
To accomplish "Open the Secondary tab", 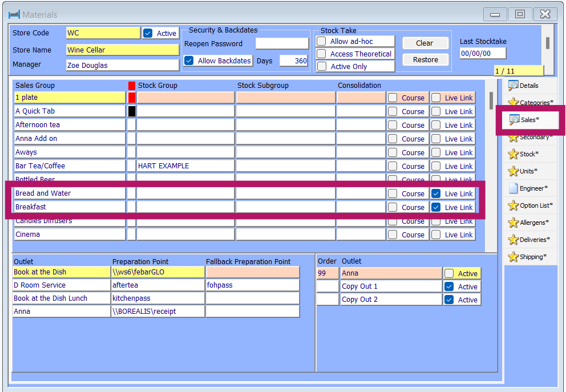I will (x=536, y=137).
